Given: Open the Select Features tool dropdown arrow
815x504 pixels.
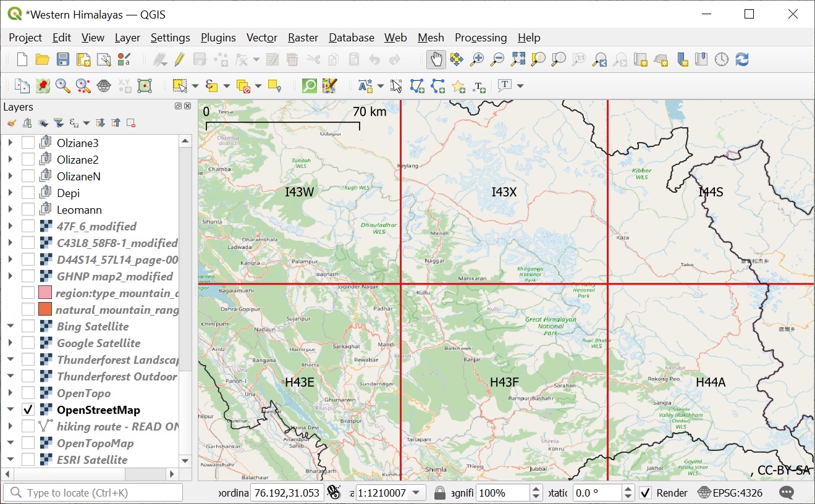Looking at the screenshot, I should [x=195, y=86].
